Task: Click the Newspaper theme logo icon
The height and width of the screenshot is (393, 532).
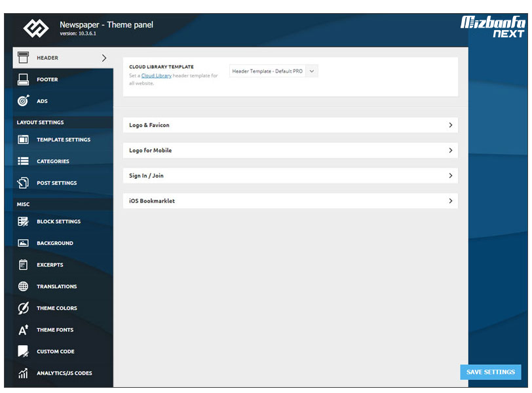Action: point(36,28)
